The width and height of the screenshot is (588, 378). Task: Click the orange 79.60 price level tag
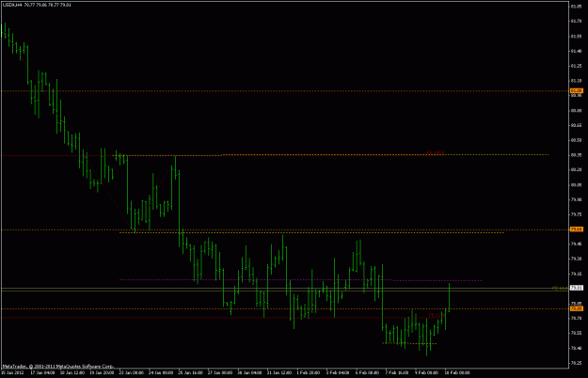[x=576, y=228]
